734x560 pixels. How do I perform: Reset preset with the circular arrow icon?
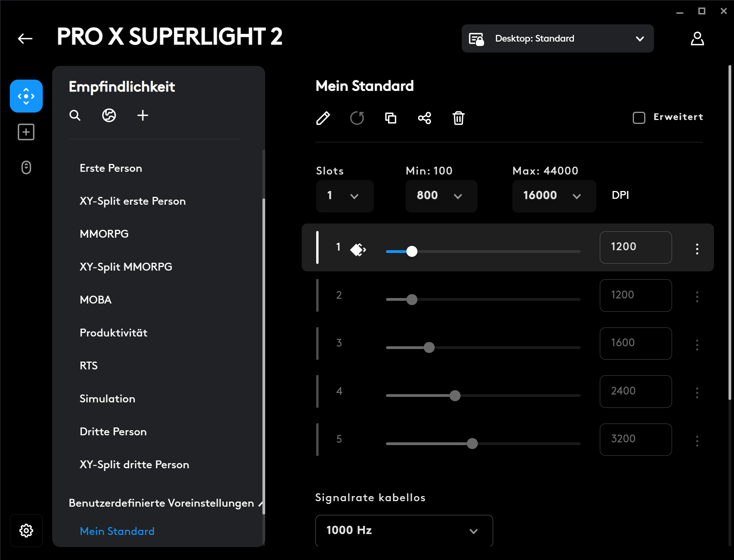(x=357, y=118)
